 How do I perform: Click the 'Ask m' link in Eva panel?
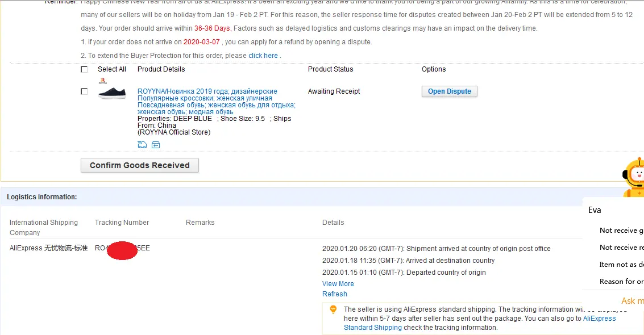(x=633, y=301)
